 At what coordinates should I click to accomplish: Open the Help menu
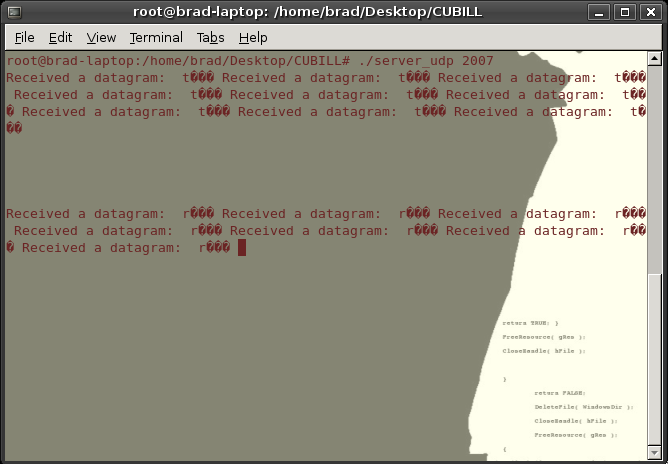[x=253, y=38]
